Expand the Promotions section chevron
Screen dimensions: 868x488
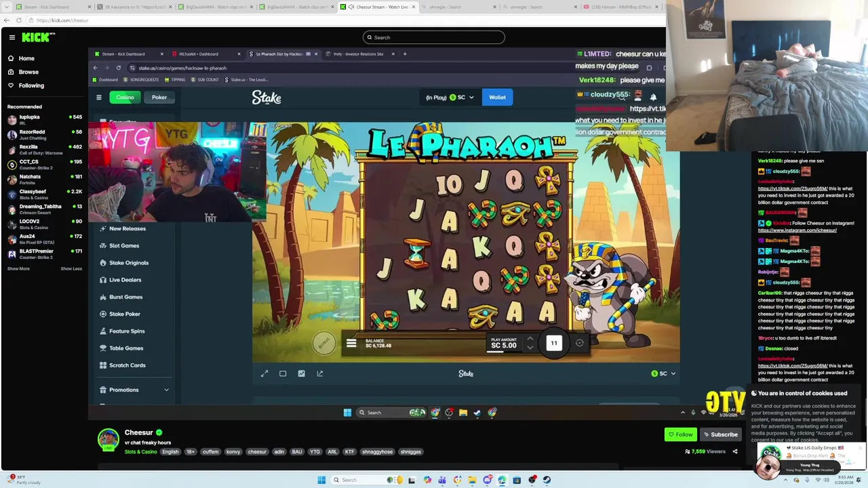(166, 390)
